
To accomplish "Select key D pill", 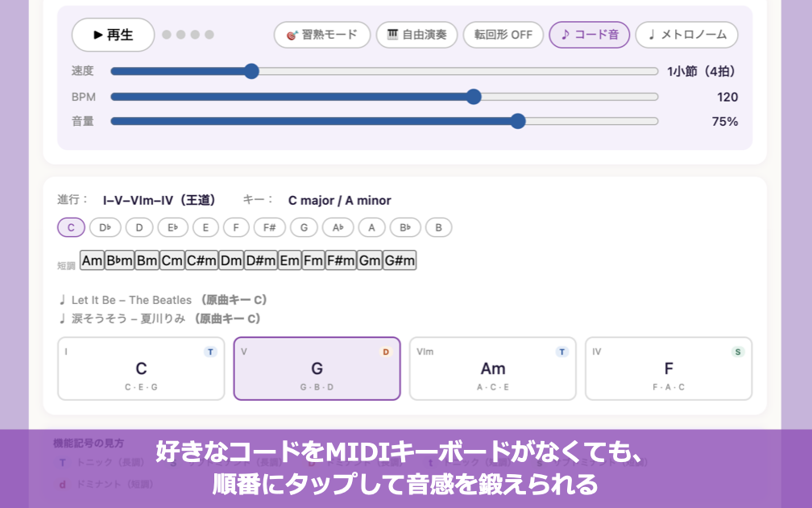I will point(139,227).
